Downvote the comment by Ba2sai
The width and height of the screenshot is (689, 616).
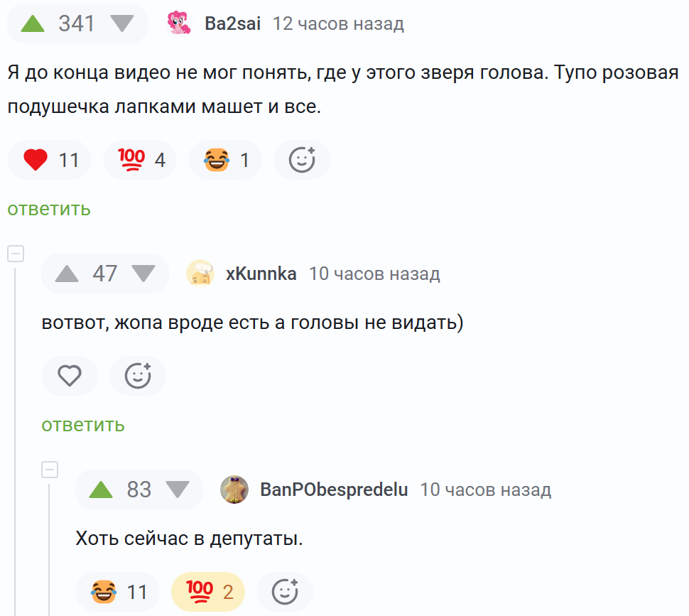[122, 23]
